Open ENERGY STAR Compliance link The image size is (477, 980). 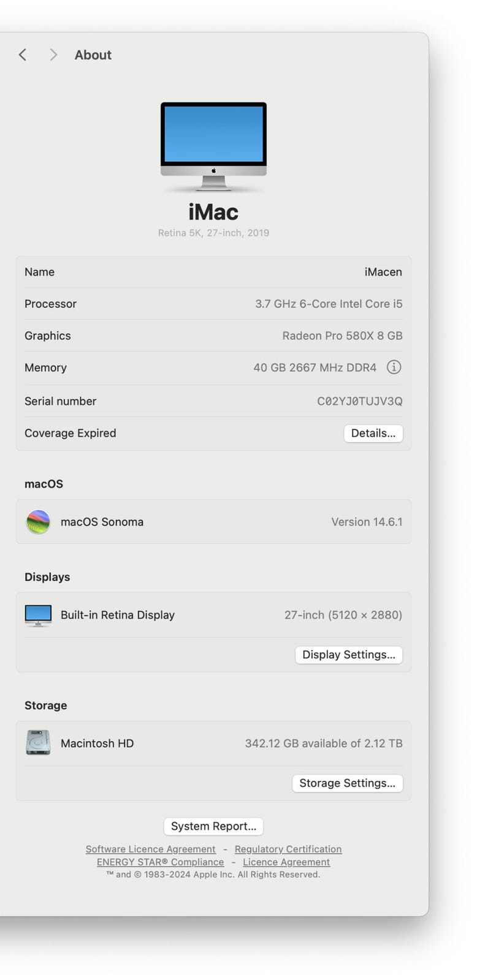click(160, 862)
